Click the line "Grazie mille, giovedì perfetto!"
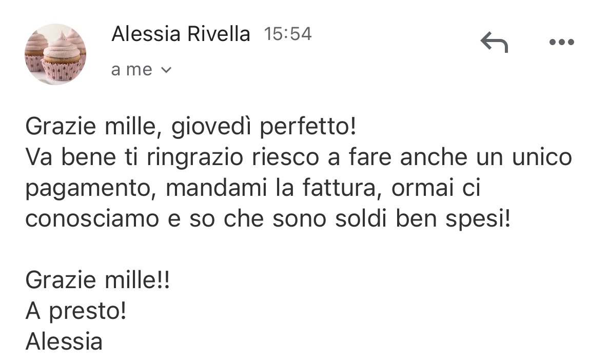 click(190, 127)
